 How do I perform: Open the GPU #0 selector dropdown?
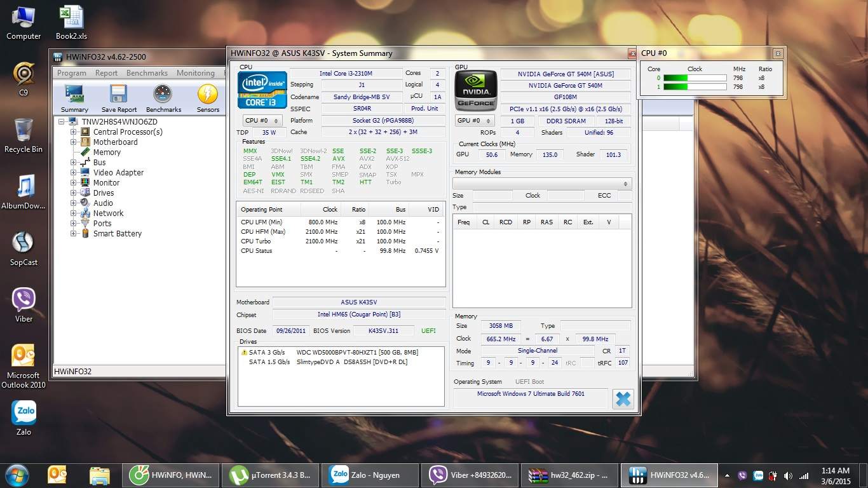[475, 121]
